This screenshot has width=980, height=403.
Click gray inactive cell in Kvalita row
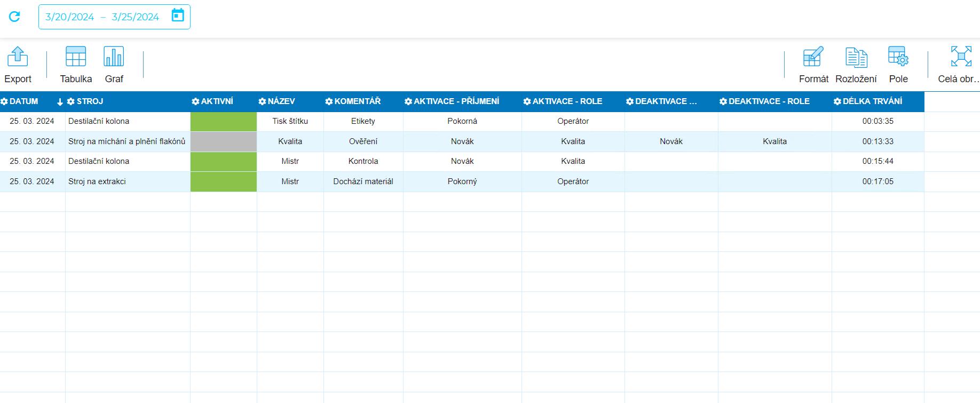[x=224, y=142]
